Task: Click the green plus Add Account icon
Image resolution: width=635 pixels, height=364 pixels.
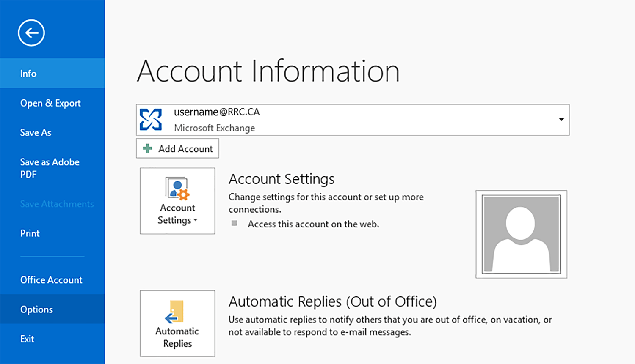Action: click(x=147, y=148)
